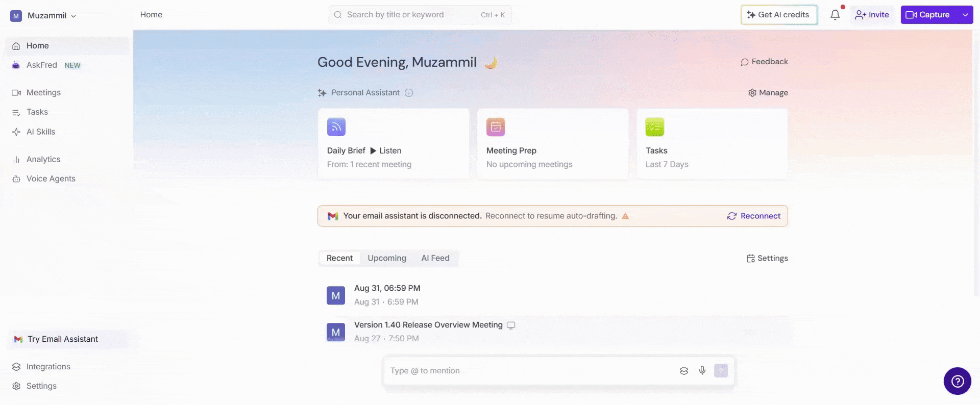This screenshot has height=405, width=980.
Task: Click Manage for Personal Assistant
Action: point(768,93)
